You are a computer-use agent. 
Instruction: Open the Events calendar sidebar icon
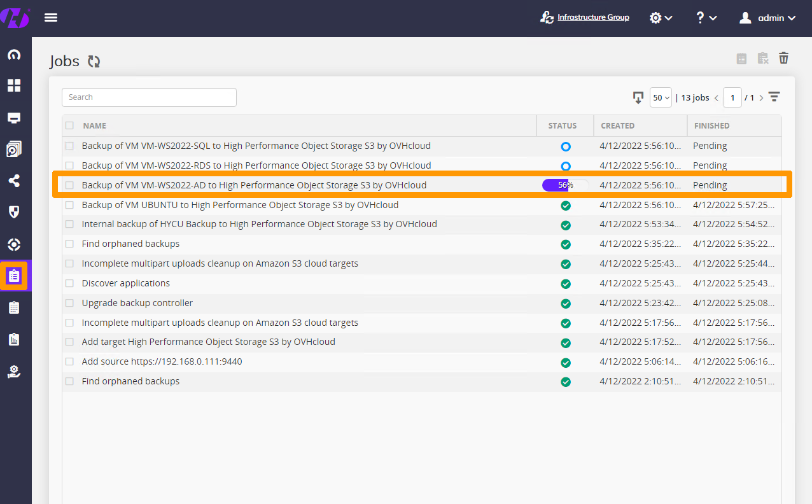[14, 307]
